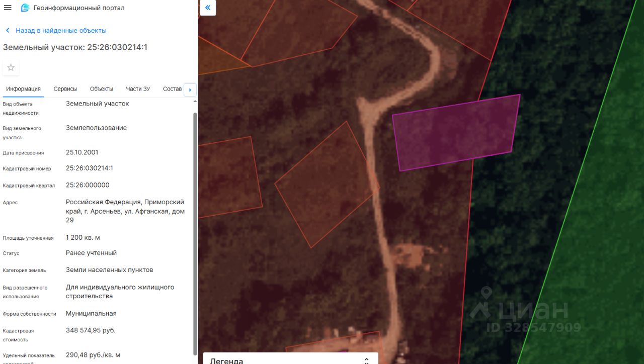The height and width of the screenshot is (364, 644).
Task: Open the Состав tab
Action: pyautogui.click(x=173, y=89)
